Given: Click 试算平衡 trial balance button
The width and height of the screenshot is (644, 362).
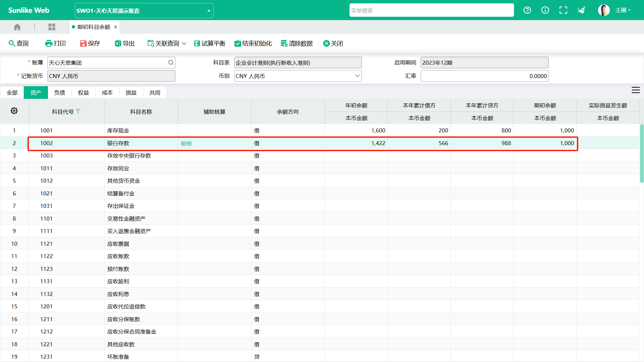Looking at the screenshot, I should (x=210, y=43).
